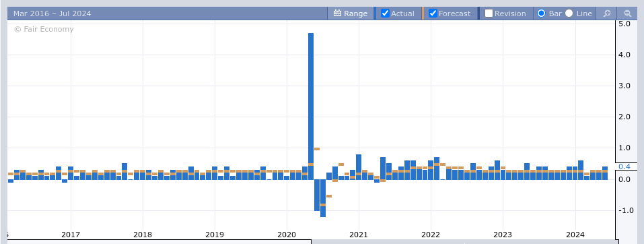The height and width of the screenshot is (244, 644).
Task: Switch to Line chart radio button
Action: pos(569,13)
